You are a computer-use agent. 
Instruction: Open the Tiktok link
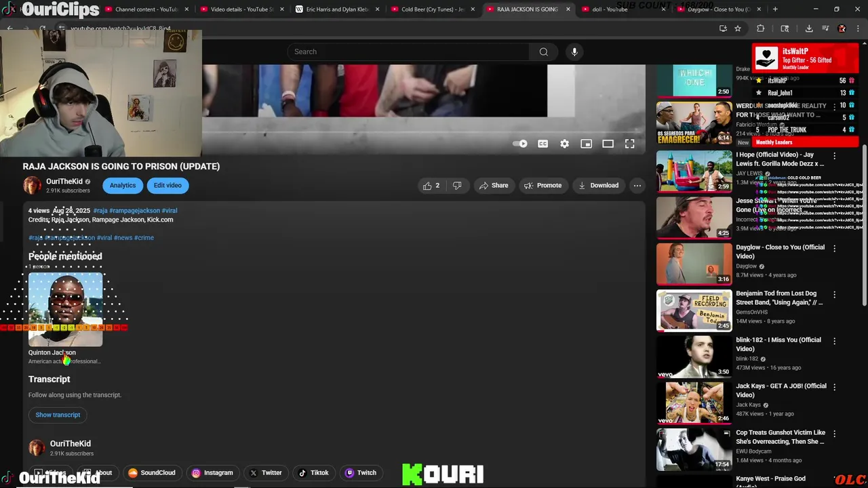tap(314, 473)
